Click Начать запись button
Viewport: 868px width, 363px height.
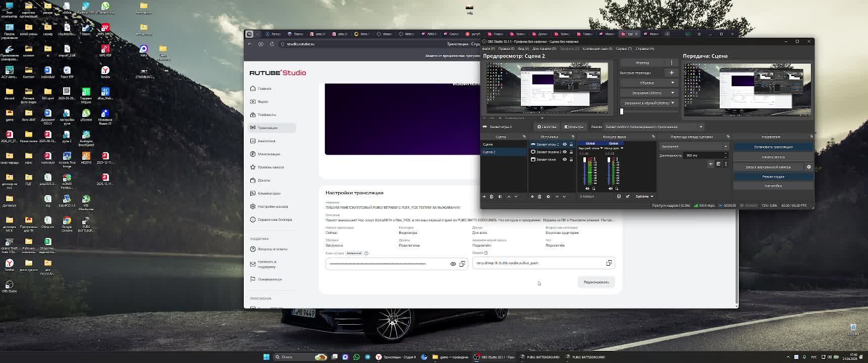[x=773, y=157]
